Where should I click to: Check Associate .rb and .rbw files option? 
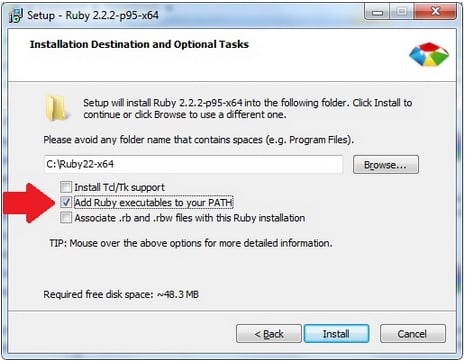[66, 218]
